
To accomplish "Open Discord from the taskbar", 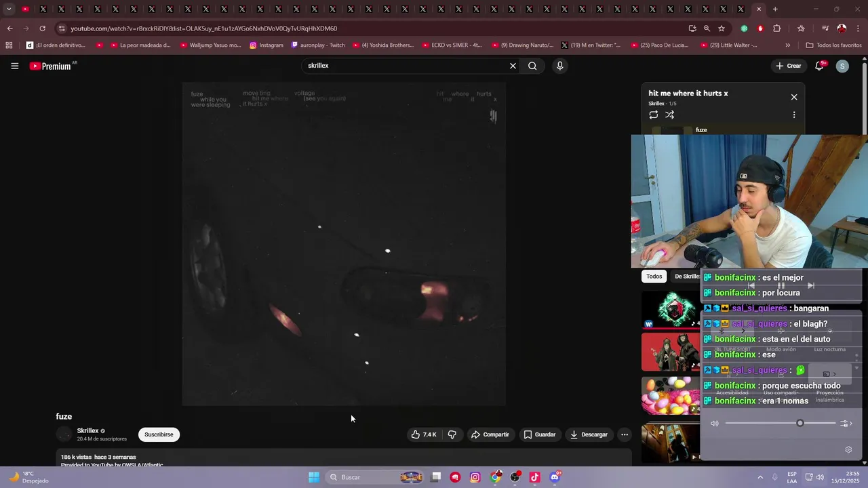I will [555, 477].
